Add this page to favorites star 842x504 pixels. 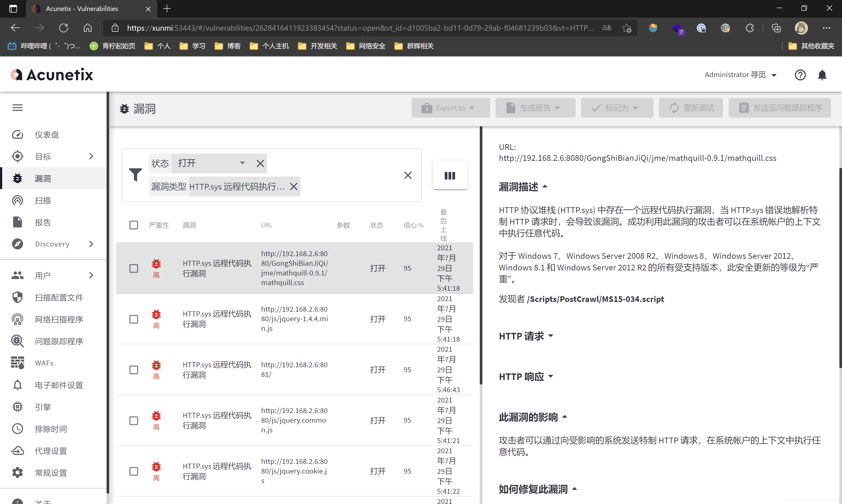click(627, 28)
